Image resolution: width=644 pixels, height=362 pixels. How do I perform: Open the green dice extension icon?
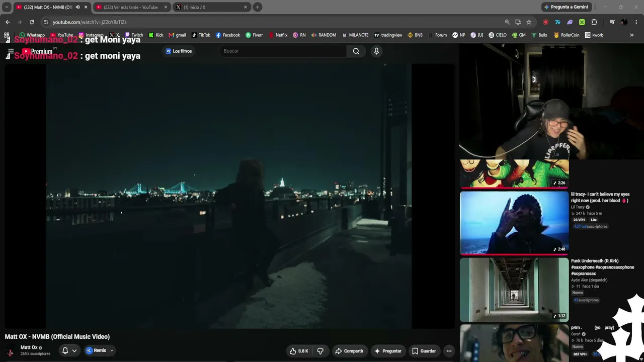point(582,22)
